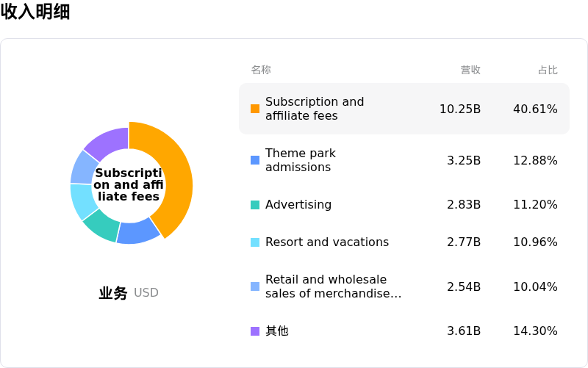Click the donut center label Subscription and affiliate fees
This screenshot has width=588, height=368.
(129, 184)
